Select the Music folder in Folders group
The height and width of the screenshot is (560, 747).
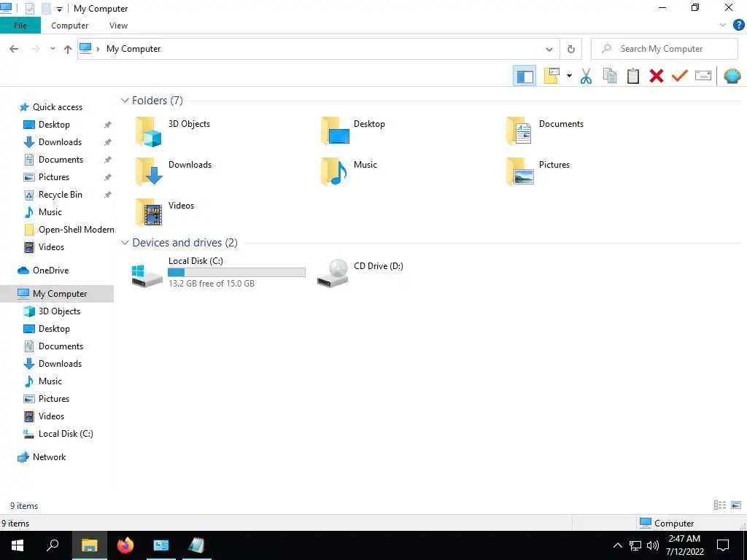(349, 172)
